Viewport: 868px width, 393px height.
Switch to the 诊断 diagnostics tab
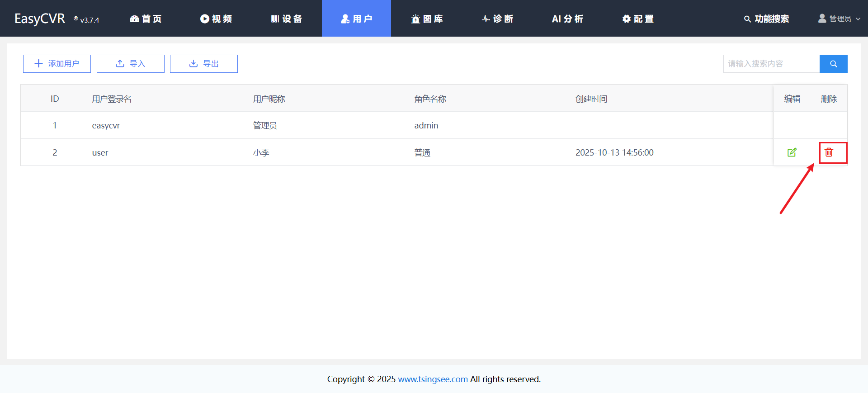click(497, 19)
